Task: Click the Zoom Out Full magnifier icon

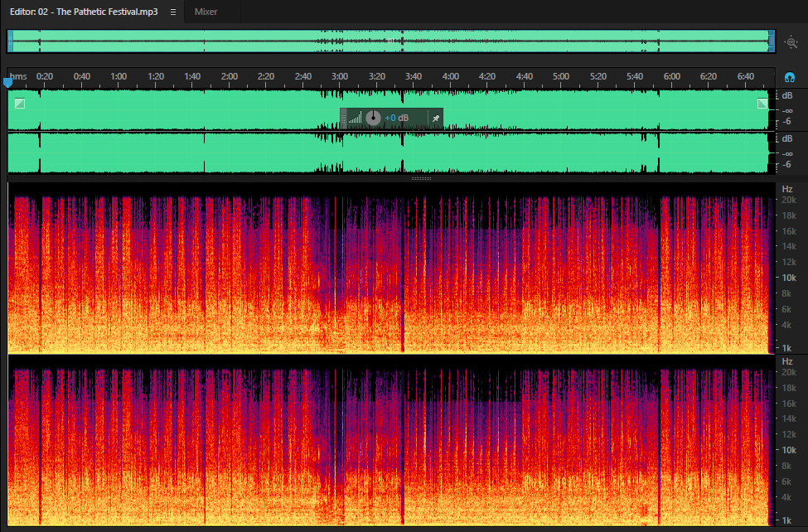Action: coord(791,42)
